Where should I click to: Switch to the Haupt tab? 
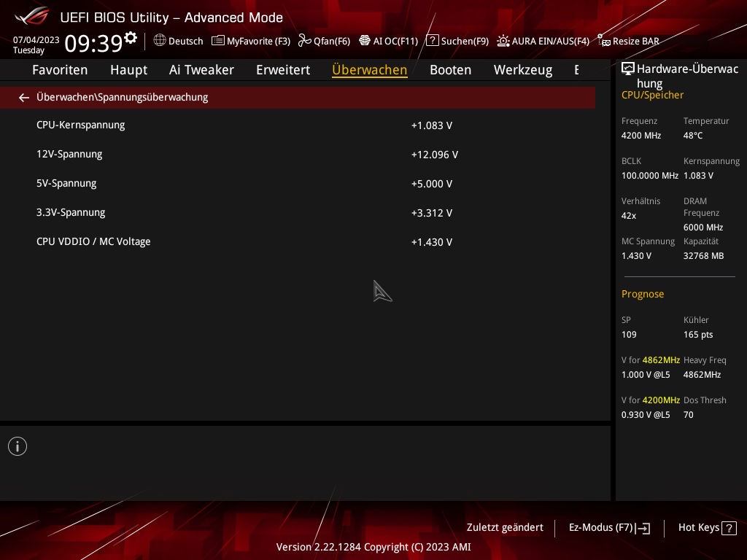click(x=128, y=70)
